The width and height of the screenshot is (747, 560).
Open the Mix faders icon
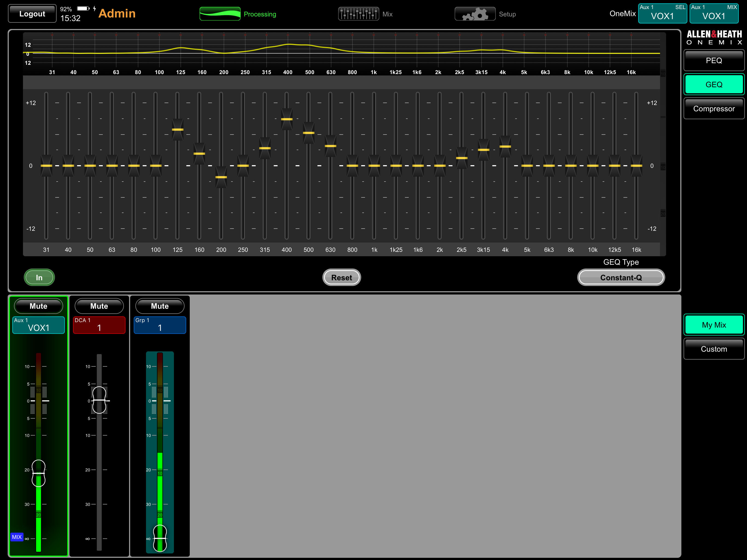[x=358, y=14]
